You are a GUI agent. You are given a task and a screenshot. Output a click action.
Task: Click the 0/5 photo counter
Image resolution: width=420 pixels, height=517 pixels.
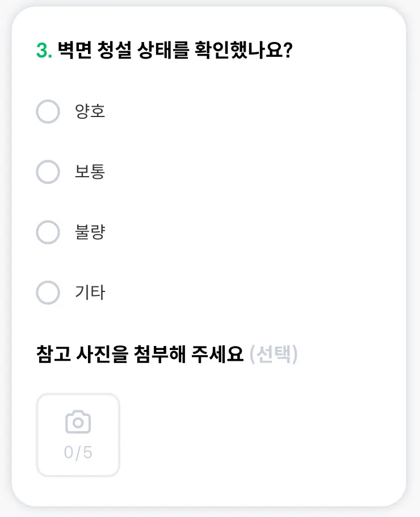pyautogui.click(x=78, y=453)
